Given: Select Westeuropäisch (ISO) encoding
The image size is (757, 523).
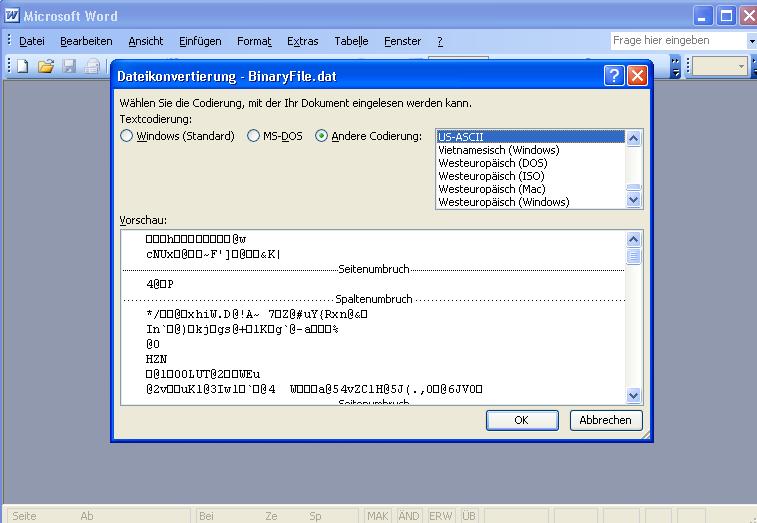Looking at the screenshot, I should point(531,176).
